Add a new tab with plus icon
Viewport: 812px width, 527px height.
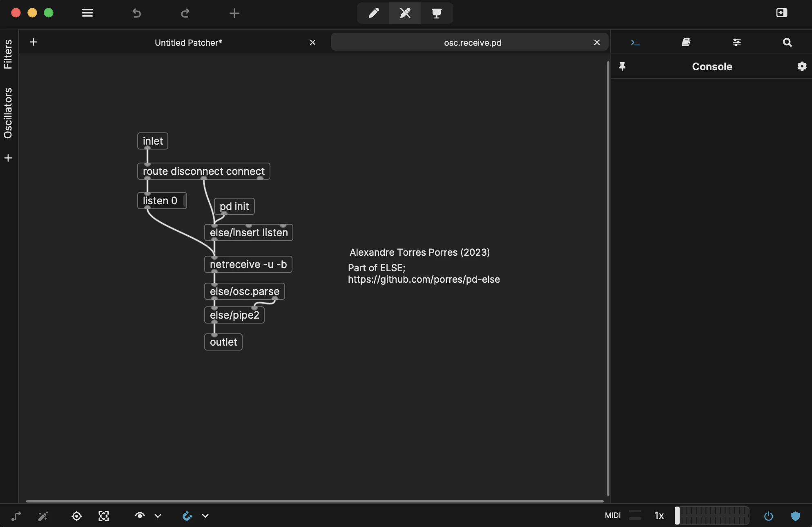33,42
